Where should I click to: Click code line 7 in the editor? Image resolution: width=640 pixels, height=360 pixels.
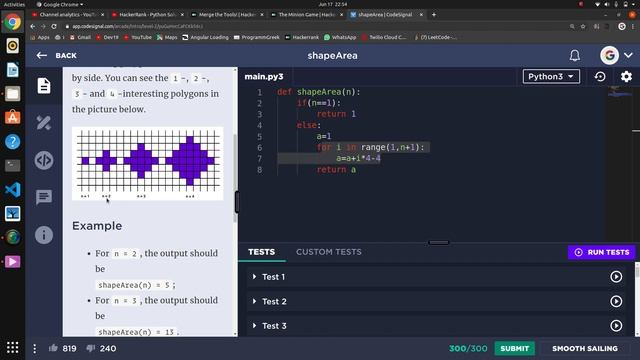pyautogui.click(x=358, y=158)
